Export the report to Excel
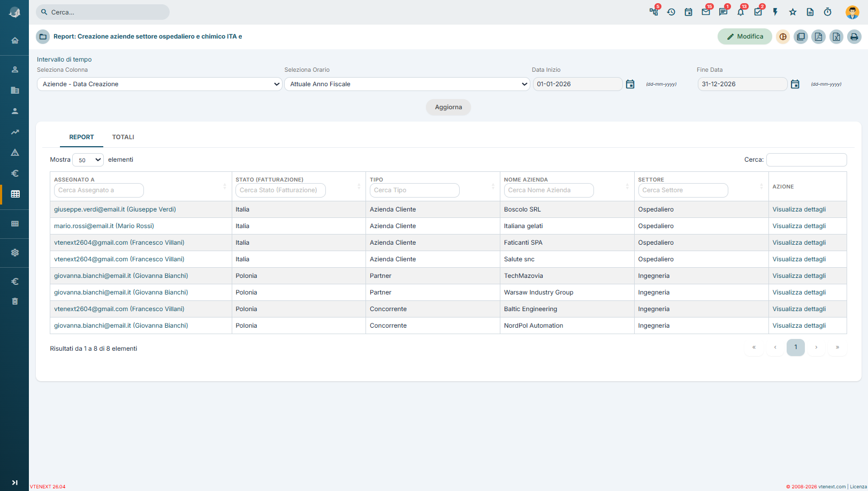 click(x=836, y=36)
